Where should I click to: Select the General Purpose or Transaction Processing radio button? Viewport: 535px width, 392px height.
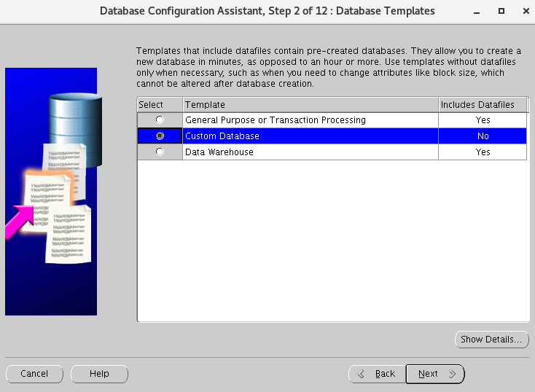tap(160, 119)
